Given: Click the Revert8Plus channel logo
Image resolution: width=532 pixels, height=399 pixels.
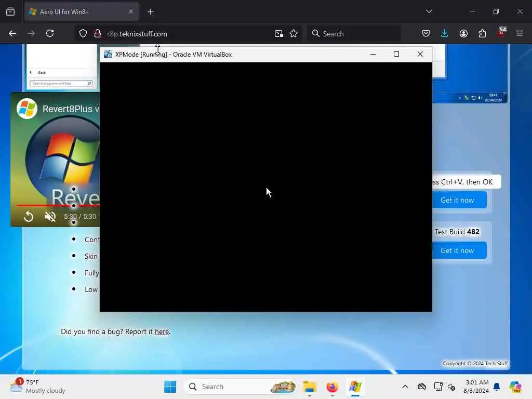Looking at the screenshot, I should pos(27,109).
